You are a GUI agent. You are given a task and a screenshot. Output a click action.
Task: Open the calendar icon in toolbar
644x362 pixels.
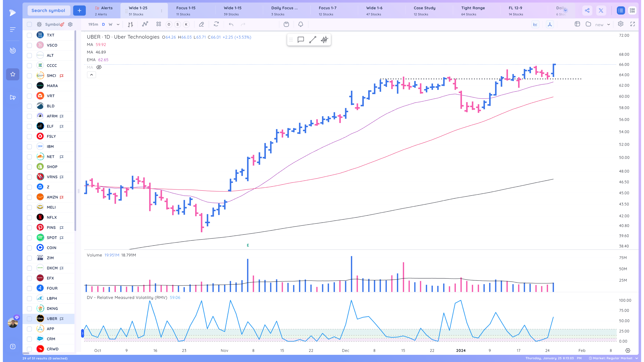[286, 24]
